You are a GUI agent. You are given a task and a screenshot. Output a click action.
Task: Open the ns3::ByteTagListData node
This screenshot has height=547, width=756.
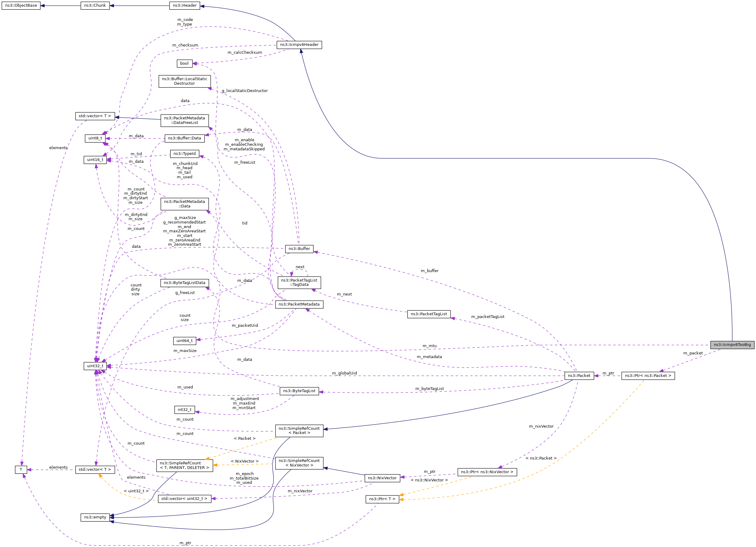185,283
